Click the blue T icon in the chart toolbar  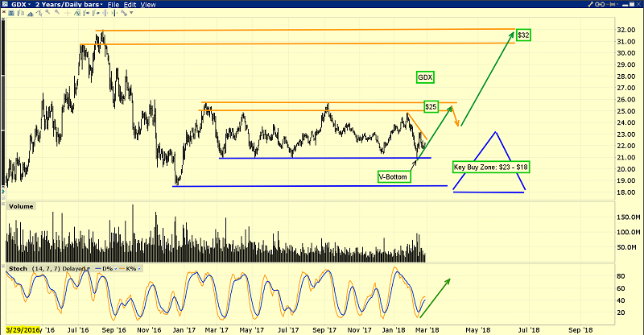11,13
